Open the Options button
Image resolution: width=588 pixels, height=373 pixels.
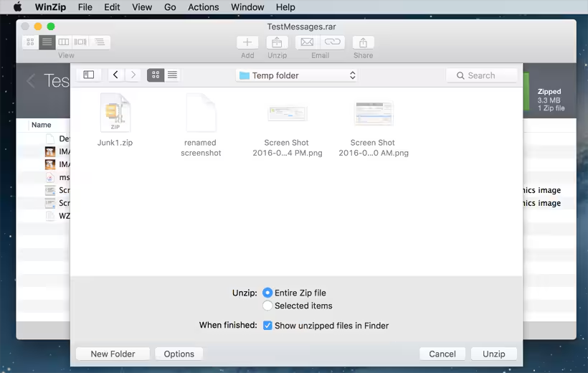179,354
